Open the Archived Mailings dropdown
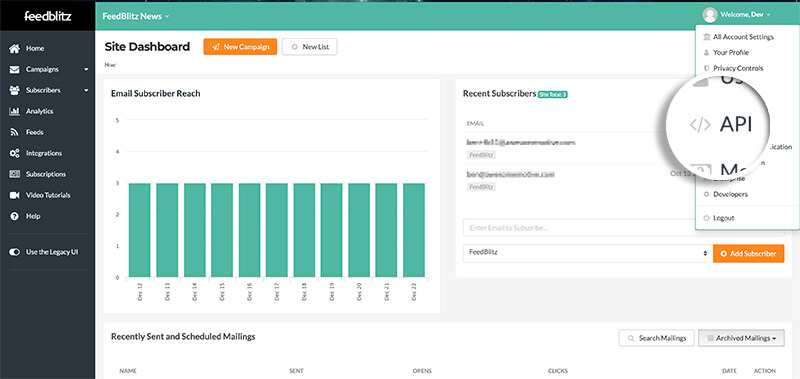Image resolution: width=800 pixels, height=379 pixels. coord(741,338)
